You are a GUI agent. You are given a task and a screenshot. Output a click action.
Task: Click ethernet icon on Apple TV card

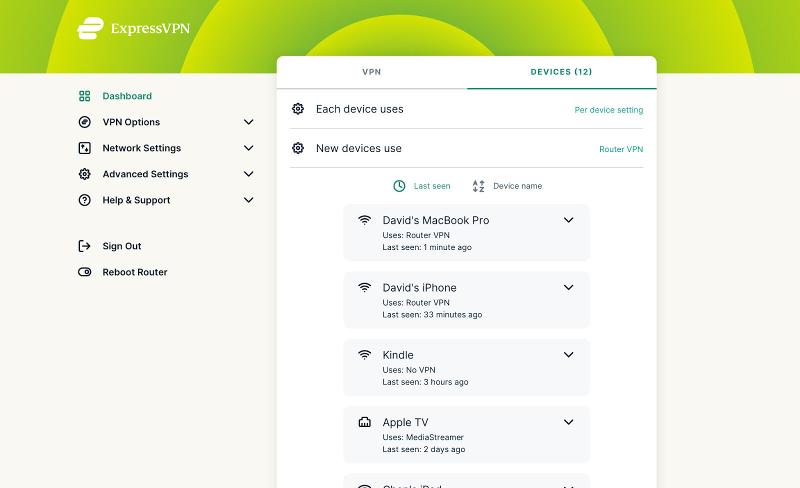tap(364, 422)
